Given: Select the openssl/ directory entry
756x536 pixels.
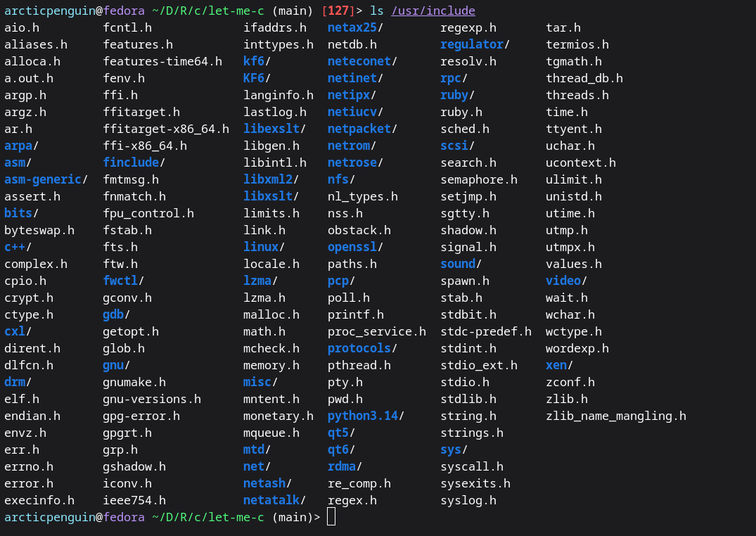Looking at the screenshot, I should pyautogui.click(x=355, y=247).
